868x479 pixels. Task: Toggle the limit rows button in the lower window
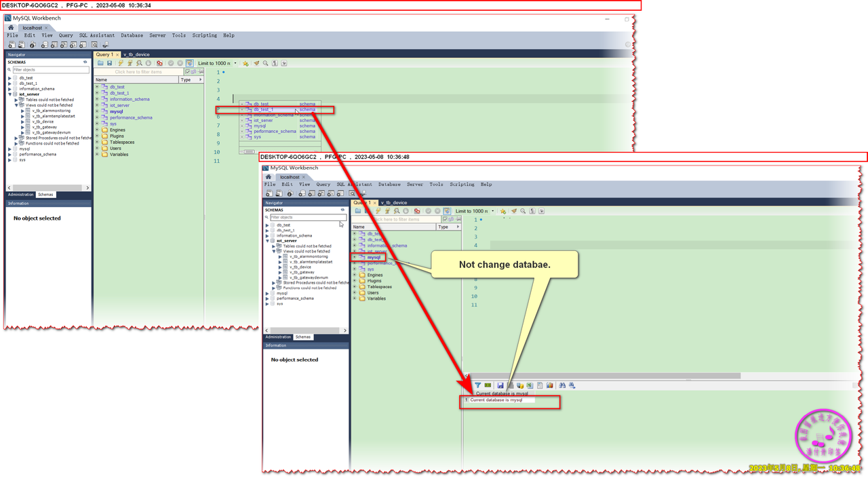pos(447,211)
